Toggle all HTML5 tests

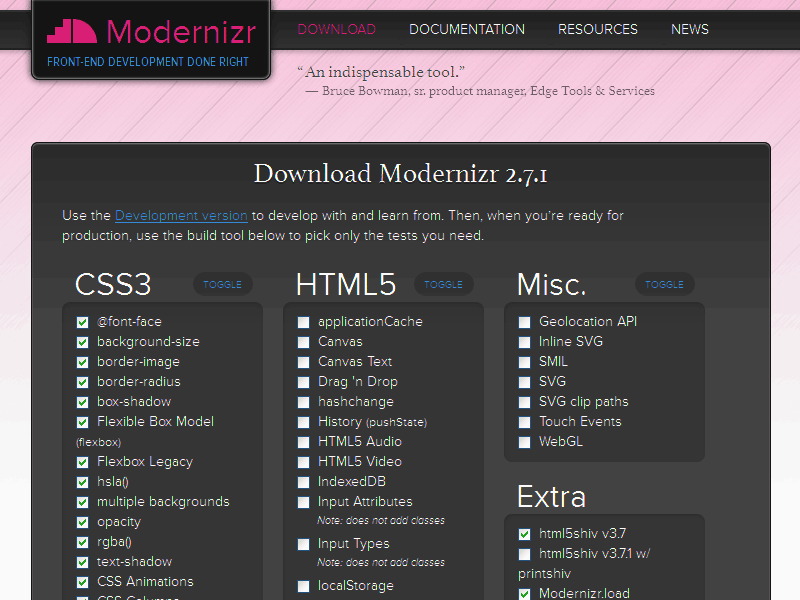(443, 284)
